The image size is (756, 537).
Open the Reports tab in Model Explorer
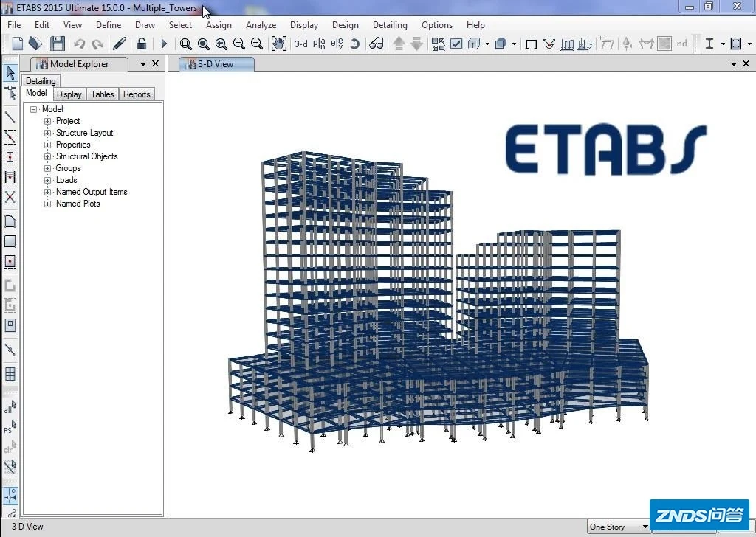137,94
